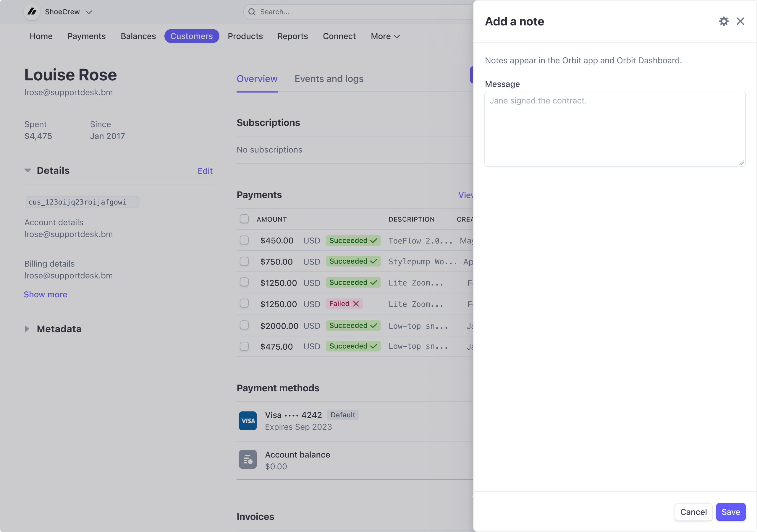Save the note
This screenshot has height=532, width=757.
point(730,512)
